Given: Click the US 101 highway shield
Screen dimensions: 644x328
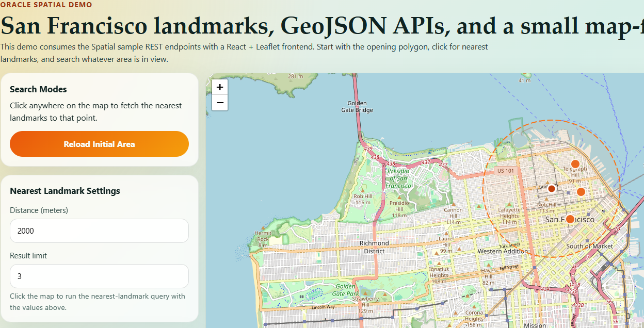Looking at the screenshot, I should (x=505, y=171).
